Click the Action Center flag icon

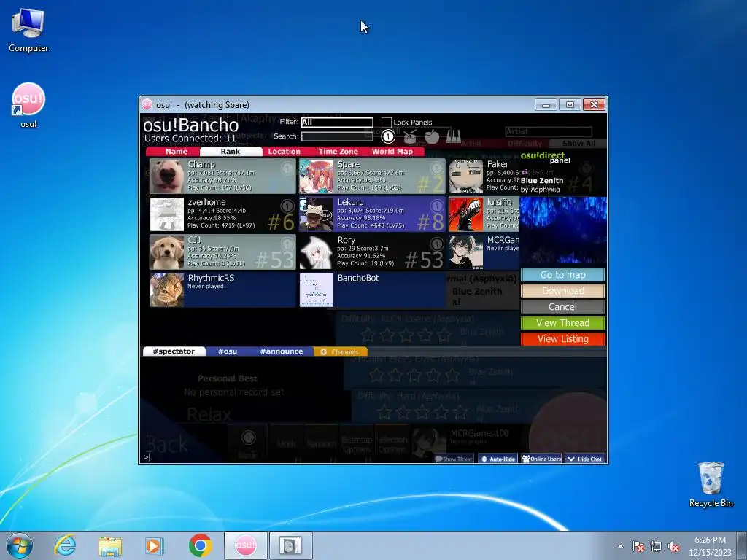point(638,547)
